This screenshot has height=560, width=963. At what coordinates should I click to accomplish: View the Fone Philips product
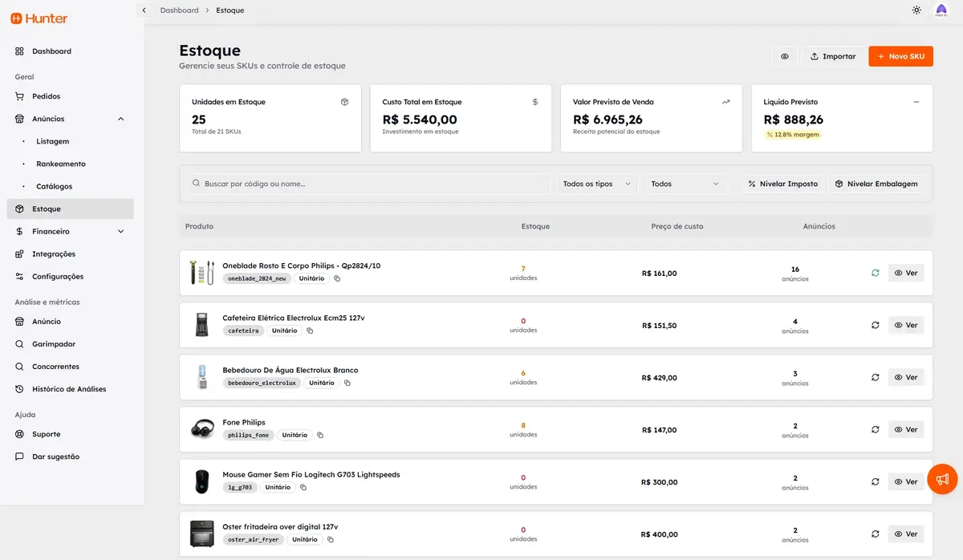pos(906,429)
